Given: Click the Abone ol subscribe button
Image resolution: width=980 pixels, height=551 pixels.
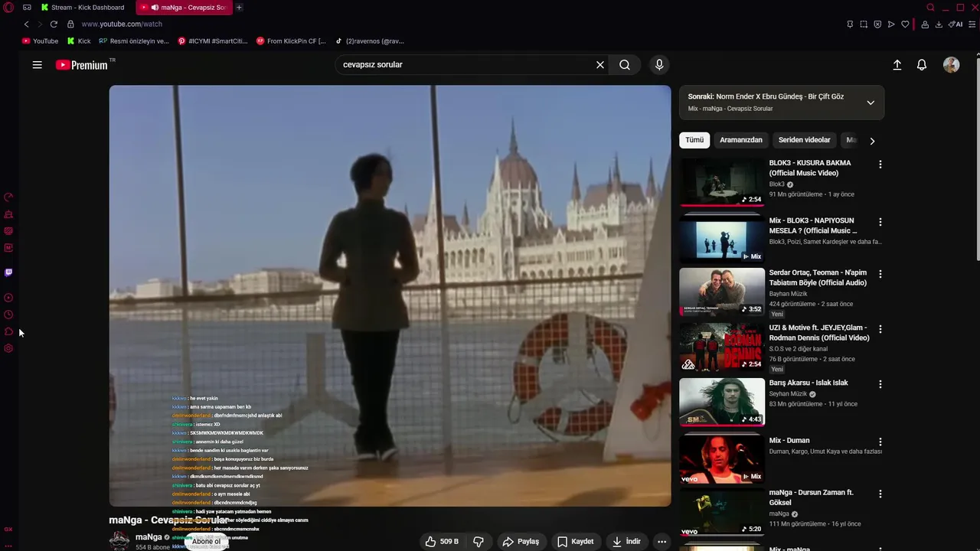Looking at the screenshot, I should tap(206, 542).
